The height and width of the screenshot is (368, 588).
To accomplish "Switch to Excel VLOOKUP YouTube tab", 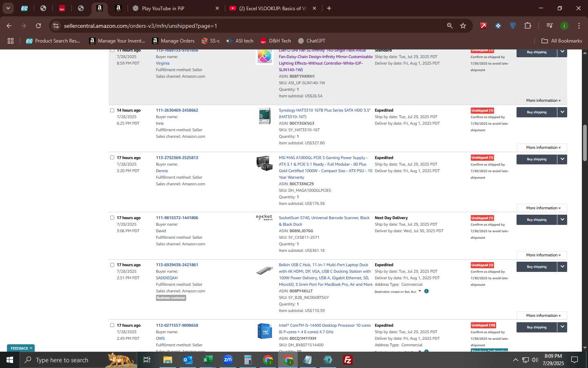I will [x=273, y=8].
